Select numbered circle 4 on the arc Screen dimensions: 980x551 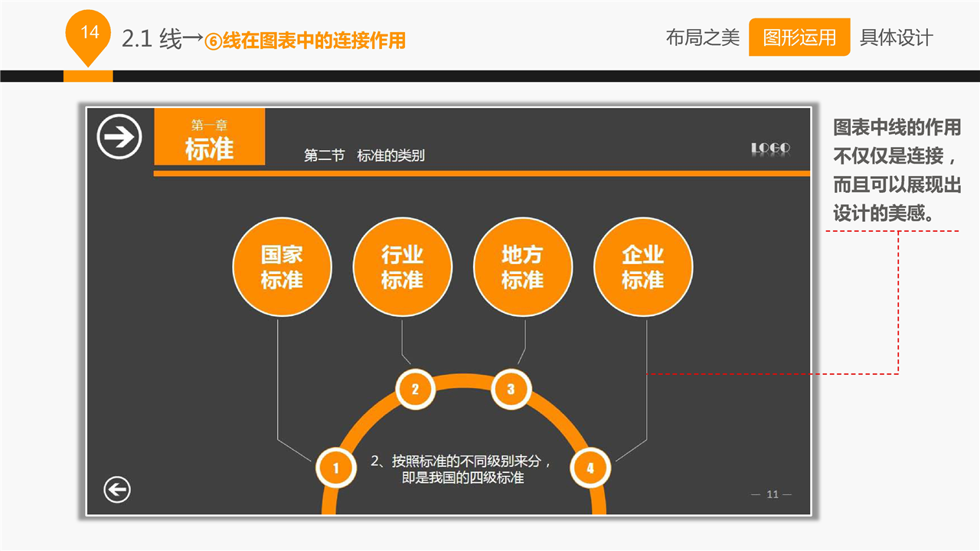point(590,468)
